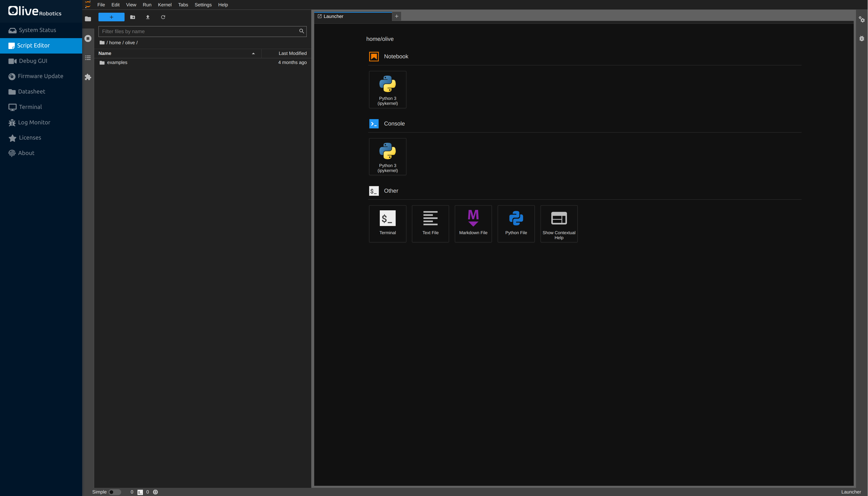Screen dimensions: 868x496
Task: Select Script Editor in the sidebar
Action: coord(41,46)
